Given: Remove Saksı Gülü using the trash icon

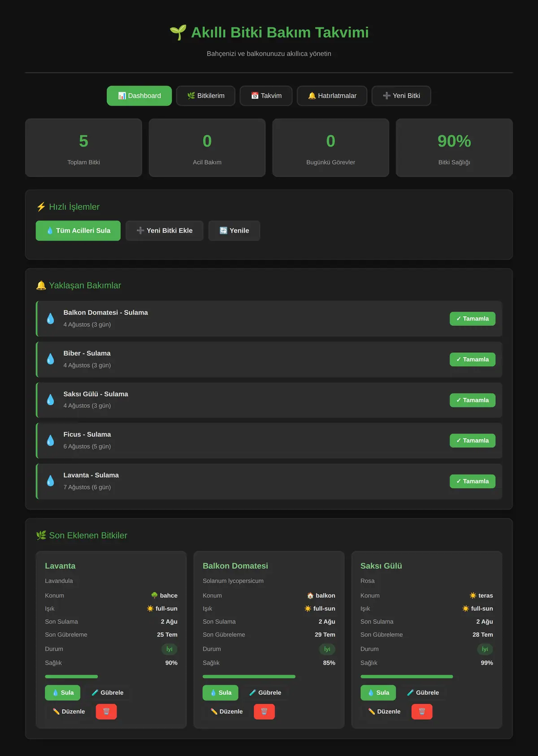Looking at the screenshot, I should (x=422, y=711).
